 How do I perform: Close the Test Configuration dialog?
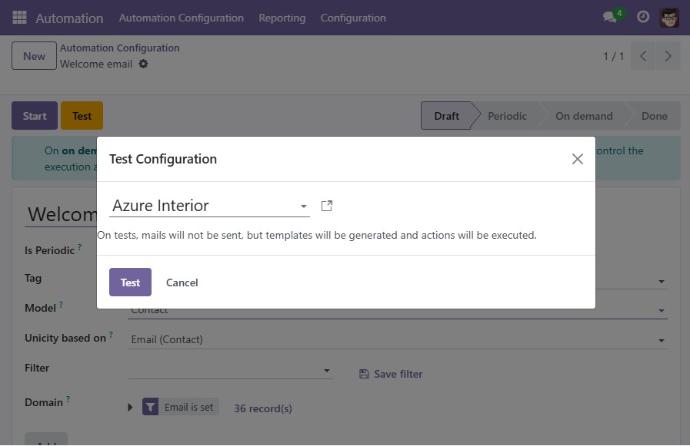coord(577,159)
